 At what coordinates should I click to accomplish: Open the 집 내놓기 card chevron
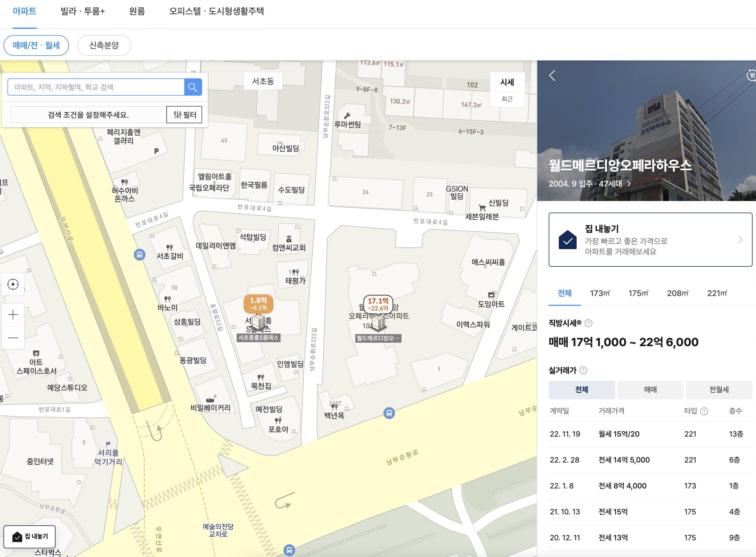coord(740,240)
